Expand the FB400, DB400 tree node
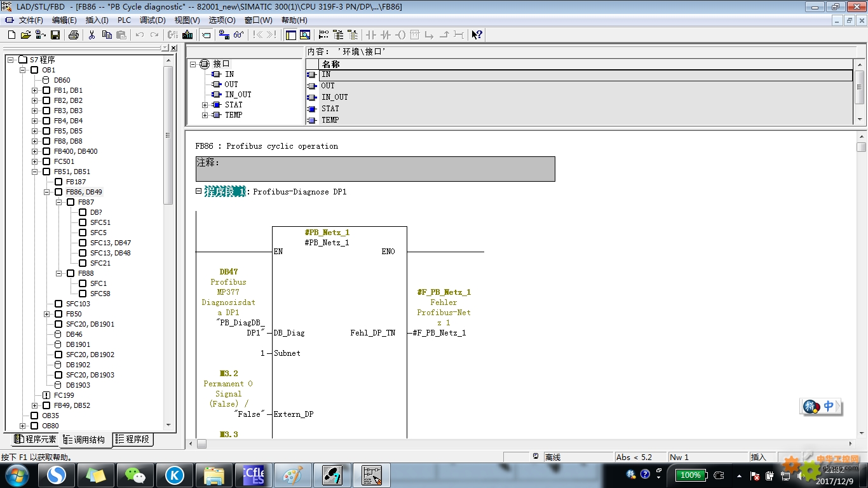 [34, 151]
